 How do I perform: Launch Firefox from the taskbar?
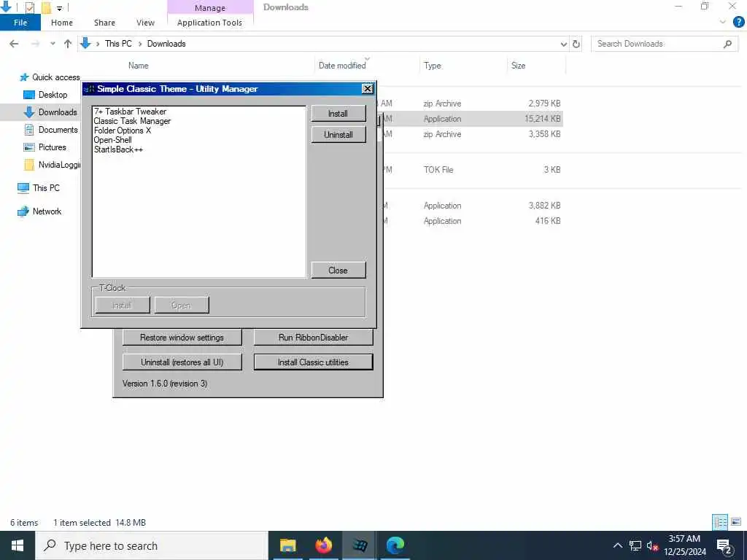(323, 545)
